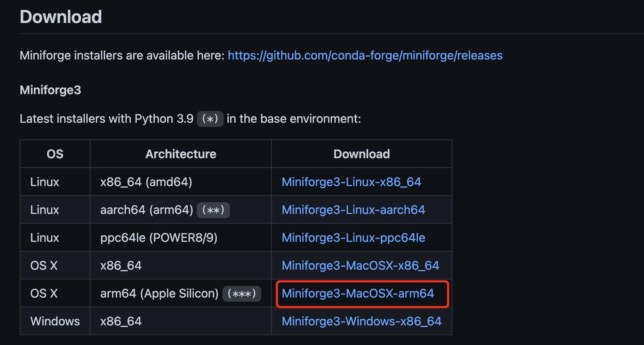The height and width of the screenshot is (345, 644).
Task: Download Miniforge3-Linux-ppc64le installer
Action: click(x=353, y=238)
